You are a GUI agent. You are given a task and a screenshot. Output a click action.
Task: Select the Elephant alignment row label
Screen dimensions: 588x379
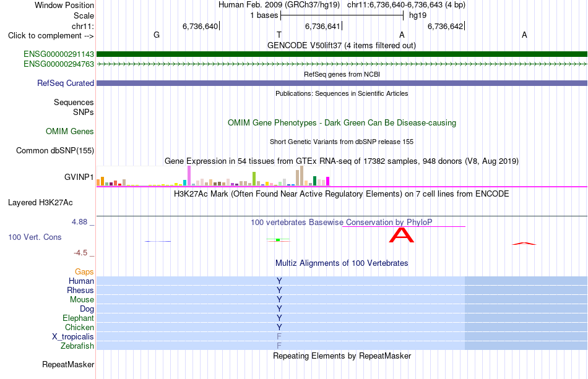[x=79, y=318]
